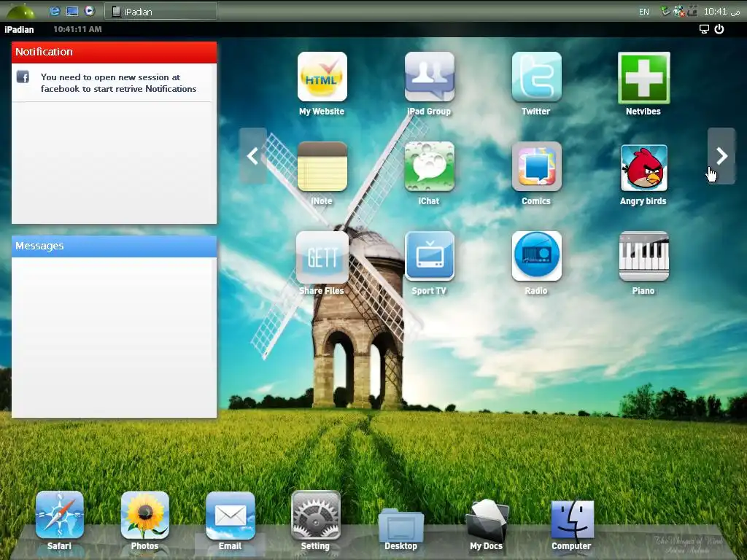The image size is (747, 560).
Task: Click the system tray clock 10:41
Action: [721, 11]
